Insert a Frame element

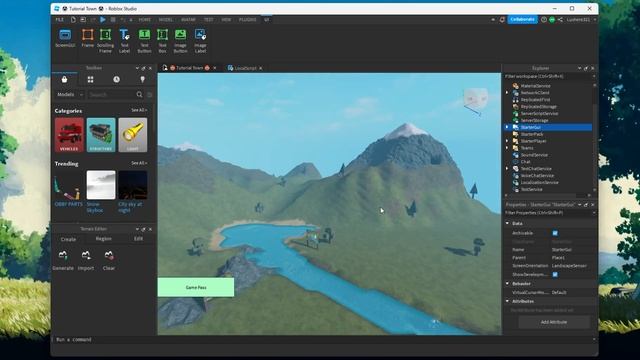pyautogui.click(x=87, y=38)
